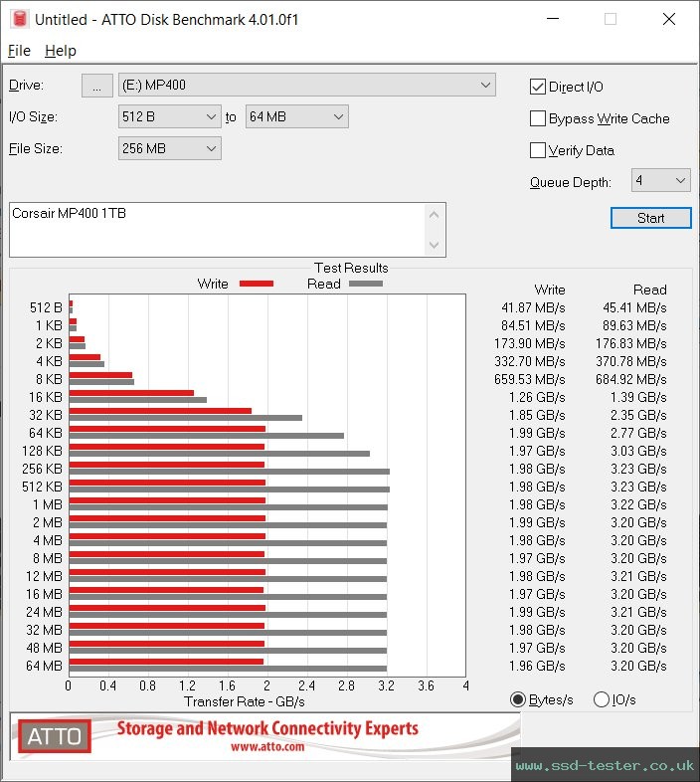Click the Transfer Rate - GB/s axis label
Screen dimensions: 700x782
point(245,701)
